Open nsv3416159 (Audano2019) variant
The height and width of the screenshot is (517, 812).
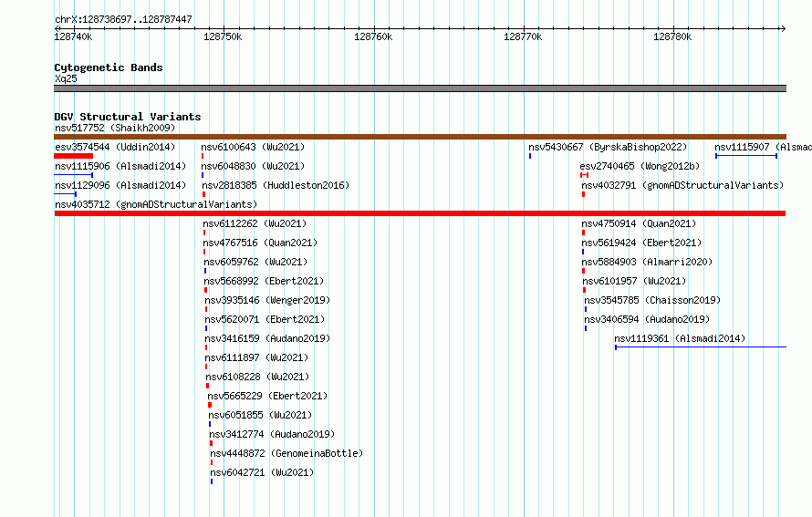(x=267, y=338)
